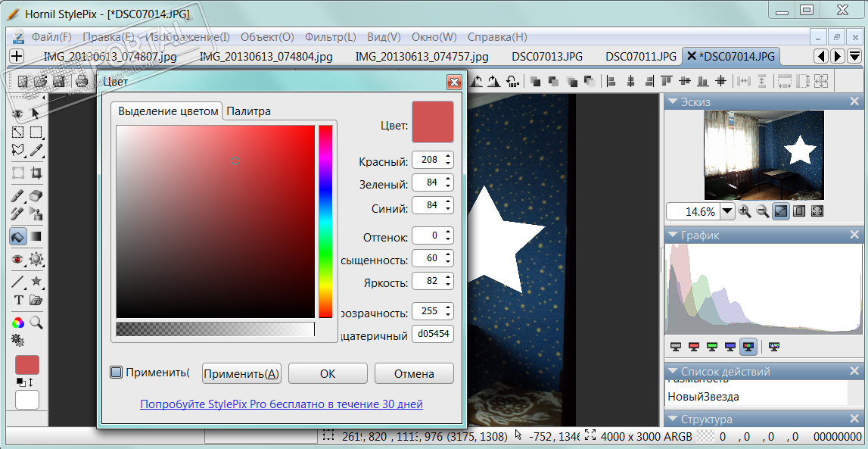Switch to the Палитра tab

click(248, 111)
